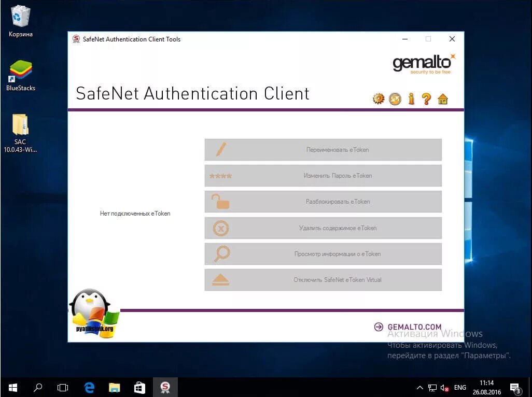This screenshot has width=532, height=397.
Task: Click Просмотр информации о eToken button
Action: coord(323,254)
